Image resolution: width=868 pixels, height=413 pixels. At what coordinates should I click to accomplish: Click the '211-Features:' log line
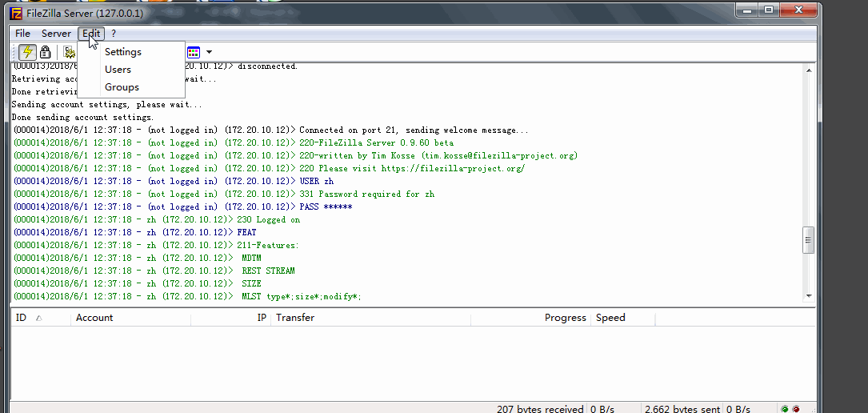click(156, 245)
